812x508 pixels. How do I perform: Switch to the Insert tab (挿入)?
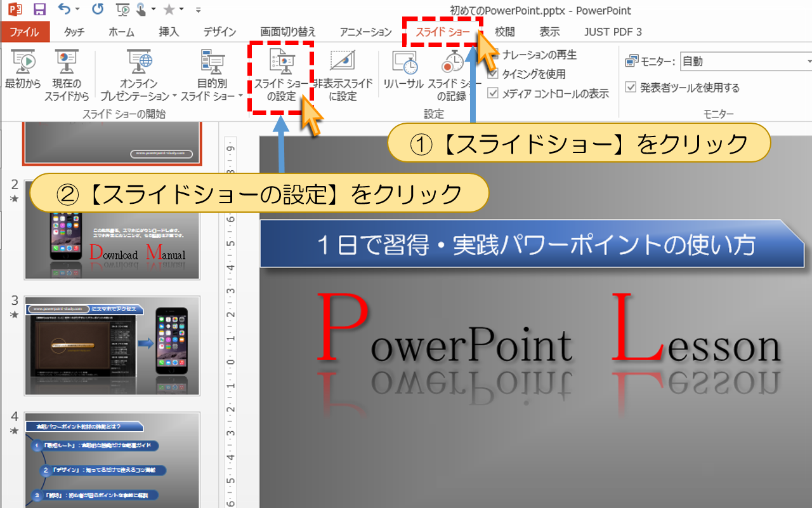[x=169, y=32]
